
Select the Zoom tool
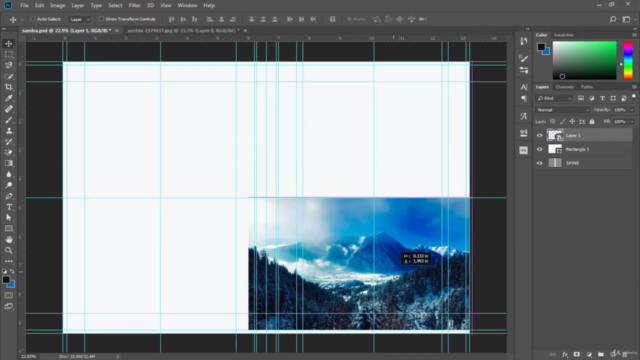9,251
